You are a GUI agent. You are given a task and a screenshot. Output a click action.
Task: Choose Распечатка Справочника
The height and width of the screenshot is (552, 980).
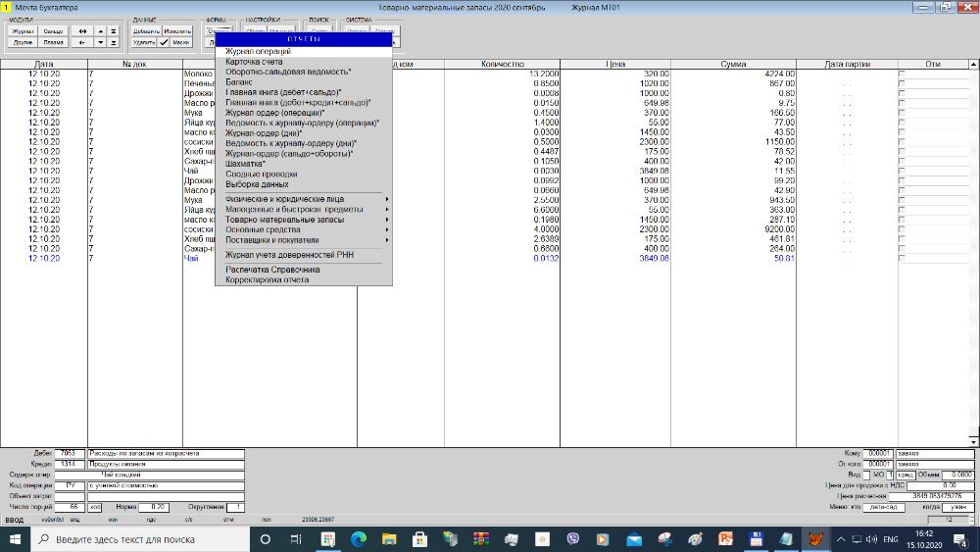tap(304, 270)
